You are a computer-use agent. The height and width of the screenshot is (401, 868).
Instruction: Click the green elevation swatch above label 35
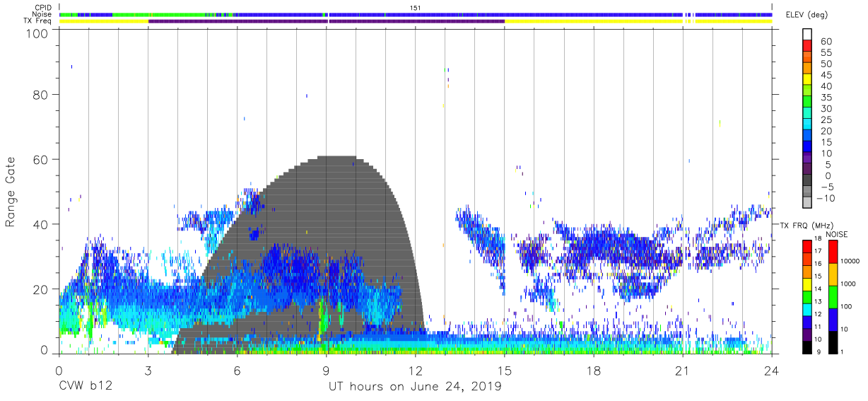pos(808,102)
